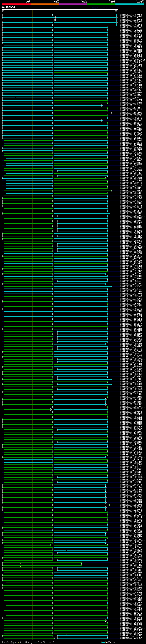Image resolution: width=146 pixels, height=644 pixels.
Task: Select the hit label UniRef100_A8YEE5
Action: 131,151
